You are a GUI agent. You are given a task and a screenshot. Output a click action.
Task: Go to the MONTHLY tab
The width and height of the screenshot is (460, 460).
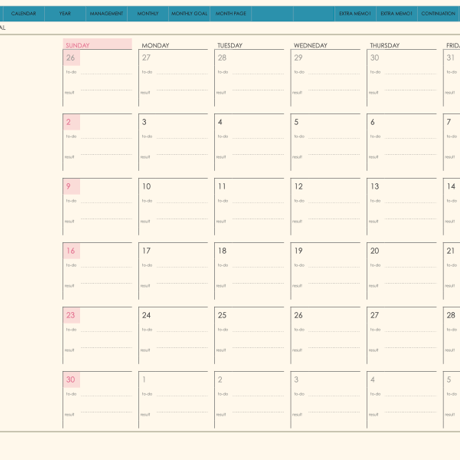148,14
